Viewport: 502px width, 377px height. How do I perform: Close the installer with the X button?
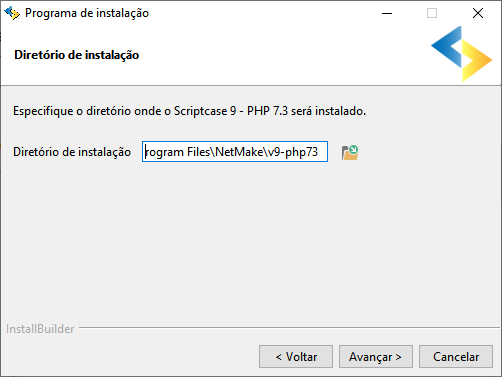click(x=478, y=13)
